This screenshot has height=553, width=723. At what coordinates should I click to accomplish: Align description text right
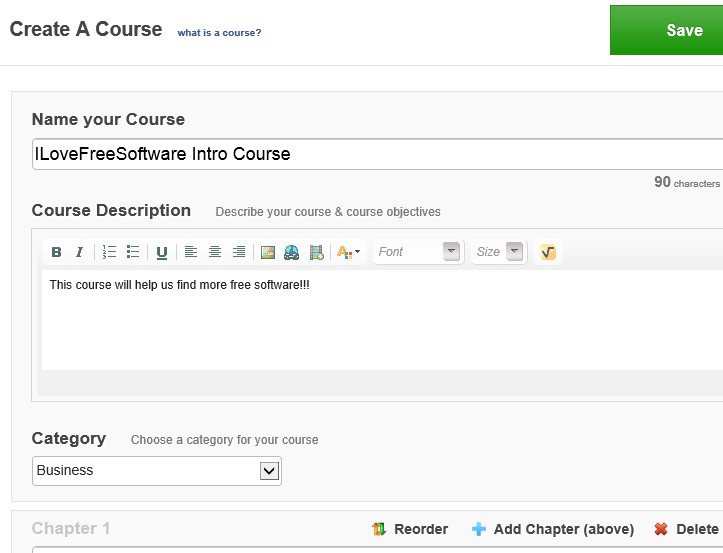239,252
